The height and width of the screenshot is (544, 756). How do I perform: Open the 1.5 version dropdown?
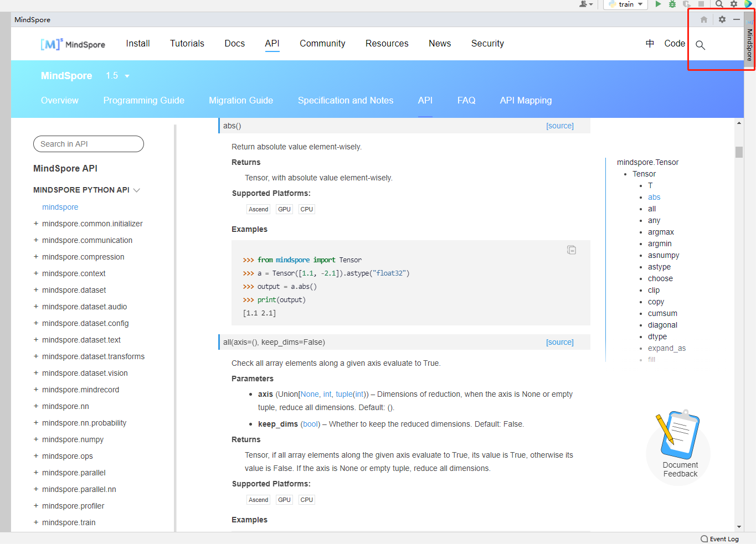click(118, 76)
